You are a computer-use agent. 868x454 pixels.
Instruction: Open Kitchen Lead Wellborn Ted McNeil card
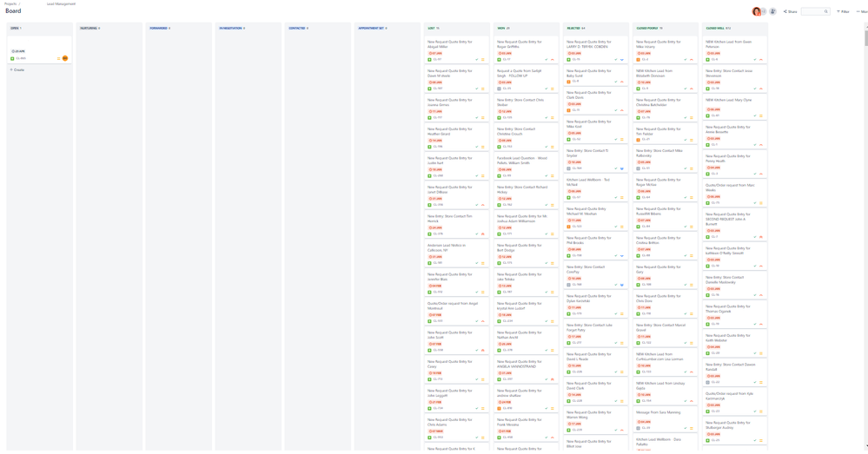(x=596, y=188)
